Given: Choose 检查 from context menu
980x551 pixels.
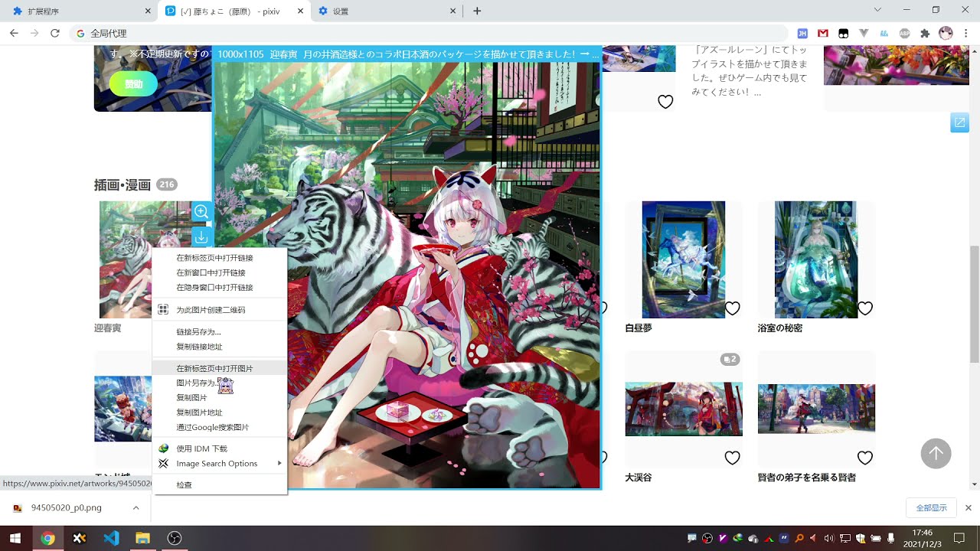Looking at the screenshot, I should pyautogui.click(x=220, y=485).
